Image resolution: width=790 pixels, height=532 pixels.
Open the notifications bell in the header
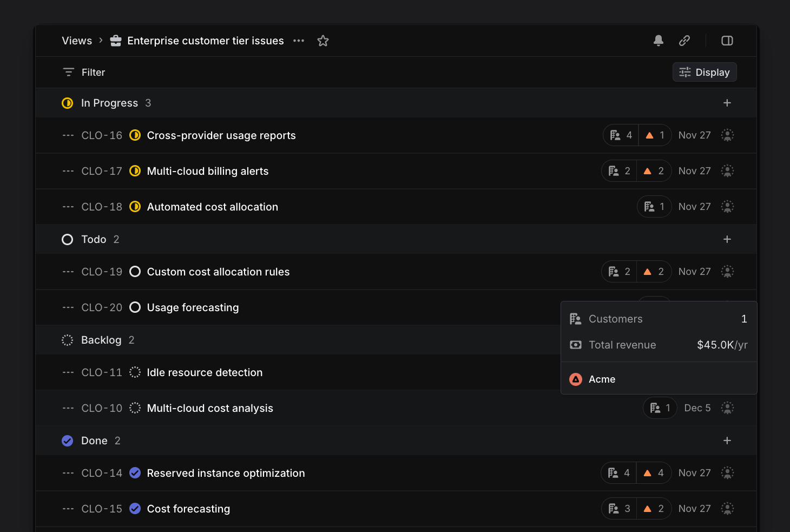(658, 41)
